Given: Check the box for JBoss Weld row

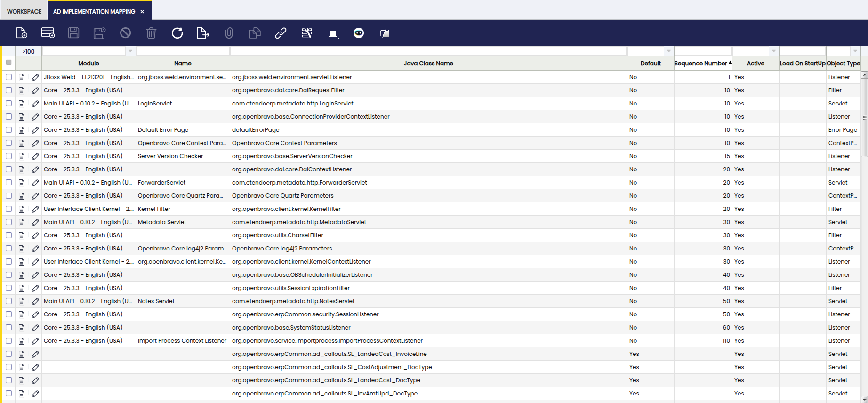Looking at the screenshot, I should (x=9, y=77).
